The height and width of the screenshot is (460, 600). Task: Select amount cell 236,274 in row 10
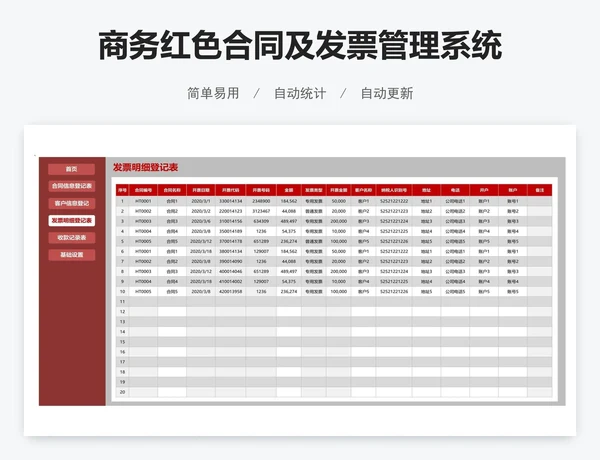coord(289,291)
